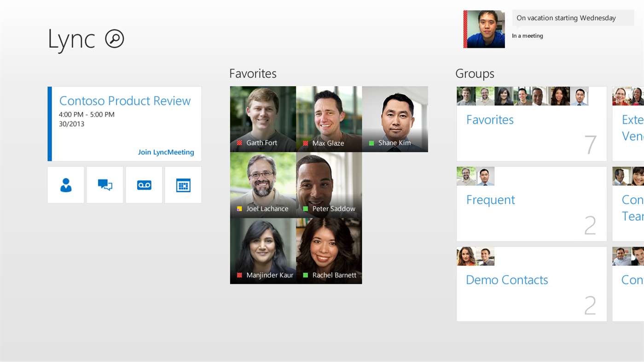
Task: Click green available status next to Peter Saddow
Action: click(305, 209)
